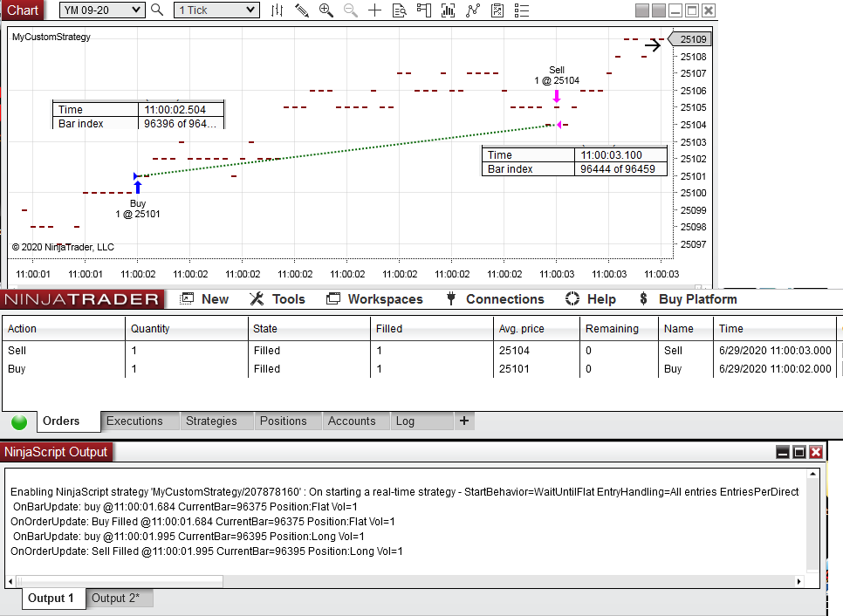
Task: Click the green connection status indicator
Action: [19, 422]
